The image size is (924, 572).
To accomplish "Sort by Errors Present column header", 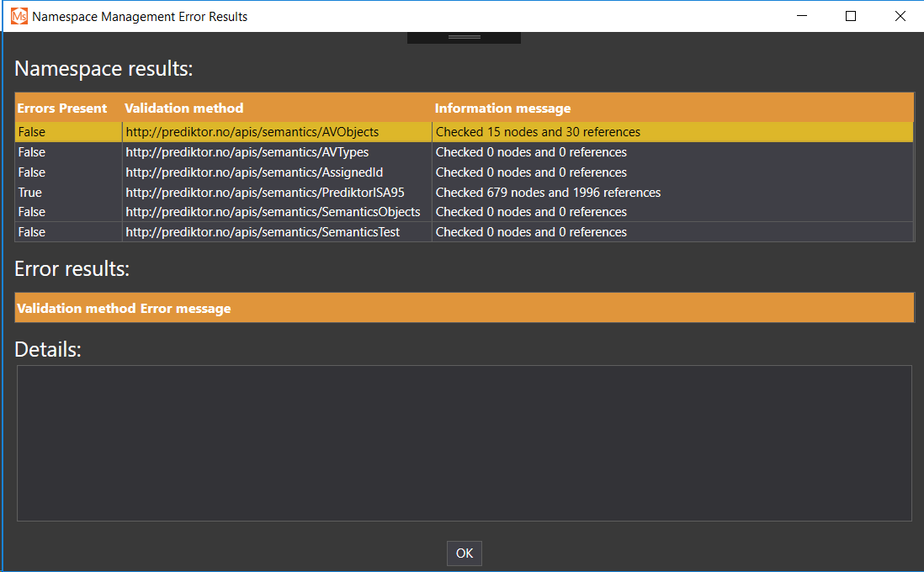I will 62,109.
